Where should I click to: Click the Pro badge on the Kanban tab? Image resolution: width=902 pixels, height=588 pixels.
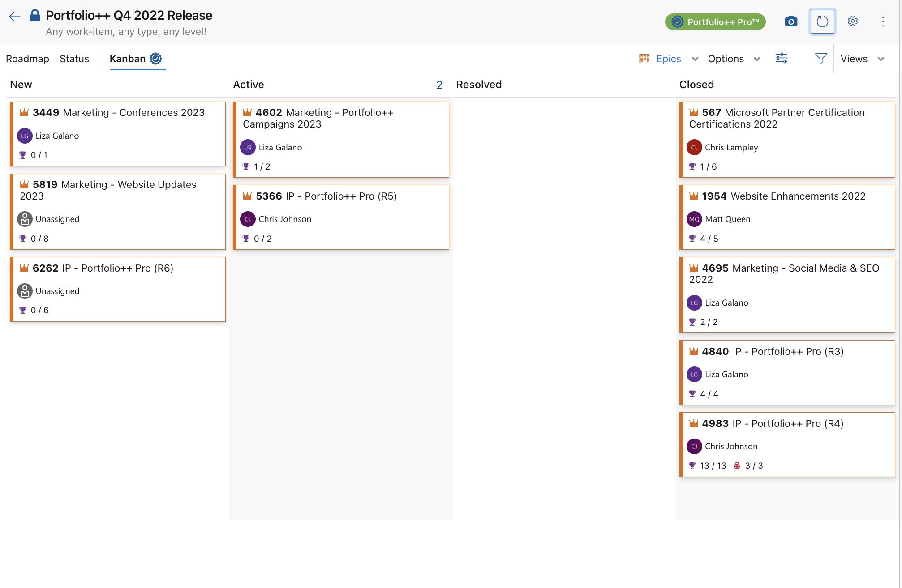[155, 58]
